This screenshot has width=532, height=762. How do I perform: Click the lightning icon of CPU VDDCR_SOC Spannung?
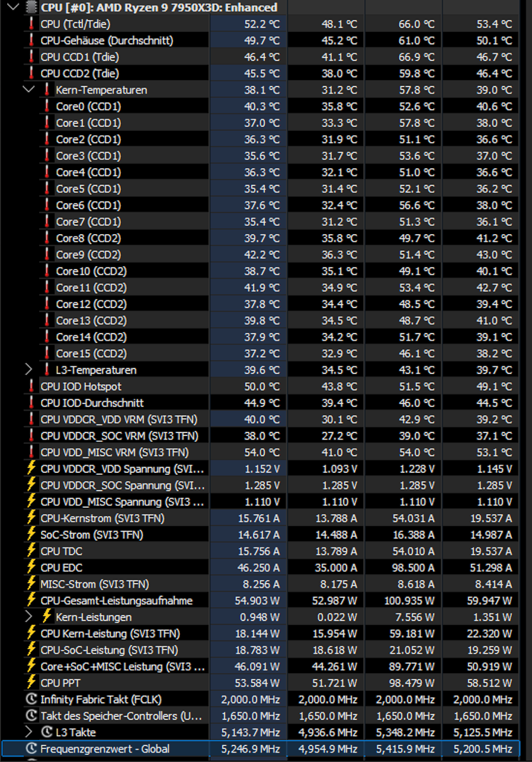tap(31, 485)
